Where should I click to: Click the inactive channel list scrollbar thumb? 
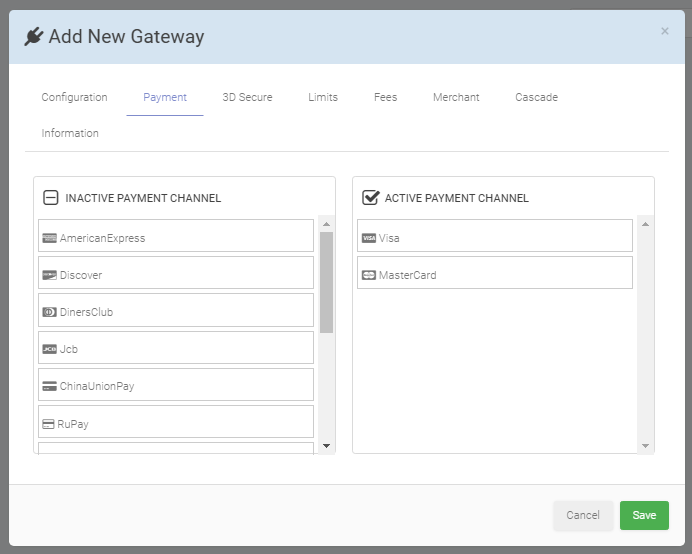tap(326, 283)
